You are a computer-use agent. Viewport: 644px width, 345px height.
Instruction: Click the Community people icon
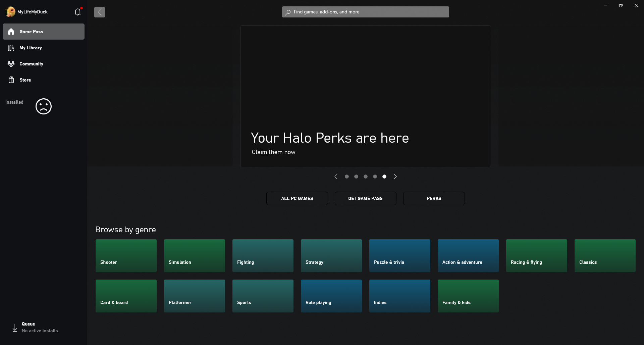11,64
